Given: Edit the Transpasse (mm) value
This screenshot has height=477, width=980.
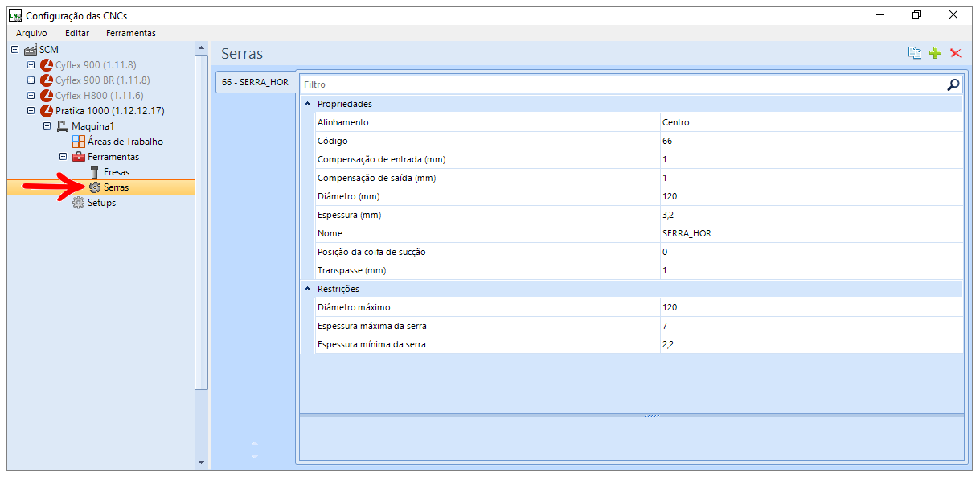Looking at the screenshot, I should coord(811,270).
